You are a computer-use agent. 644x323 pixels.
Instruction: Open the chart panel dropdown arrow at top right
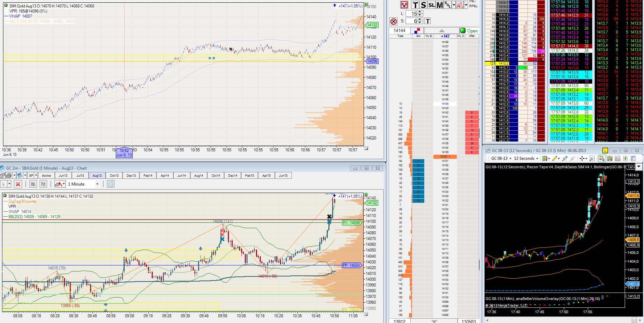[x=639, y=167]
